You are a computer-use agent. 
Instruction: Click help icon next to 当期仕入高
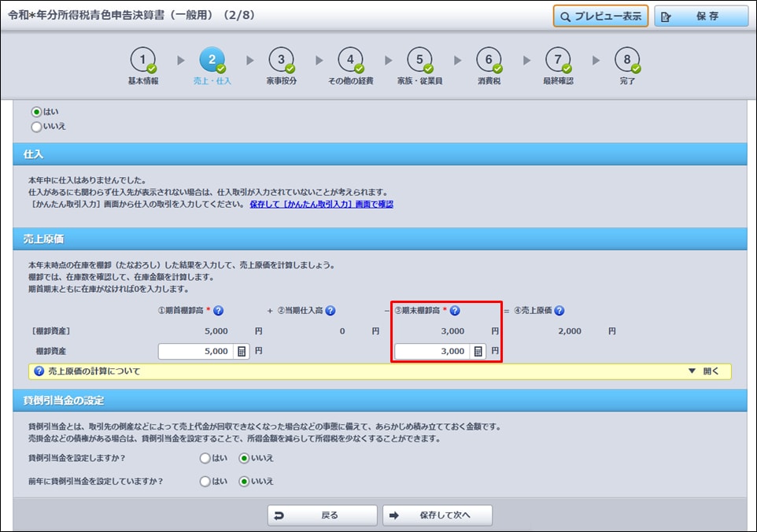click(x=330, y=311)
